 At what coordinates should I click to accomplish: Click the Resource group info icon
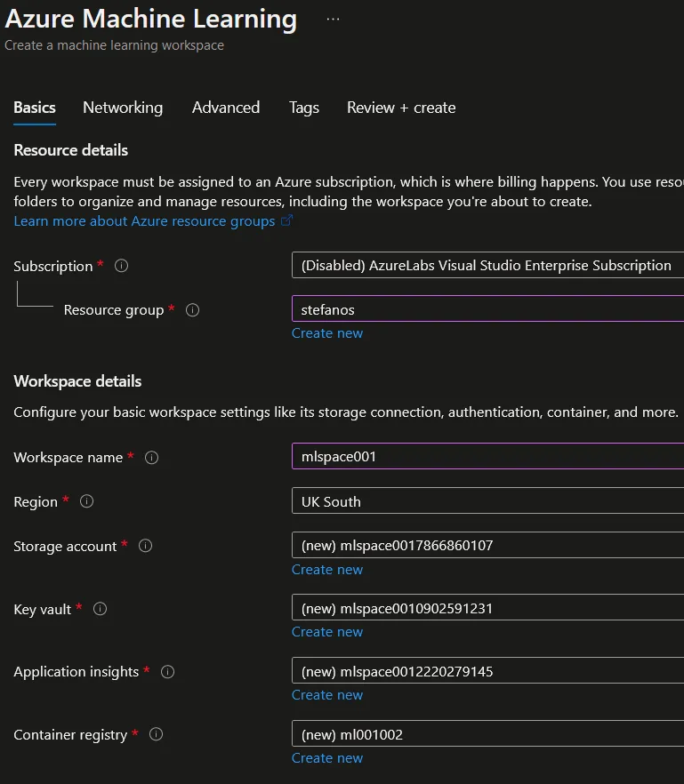click(x=193, y=310)
